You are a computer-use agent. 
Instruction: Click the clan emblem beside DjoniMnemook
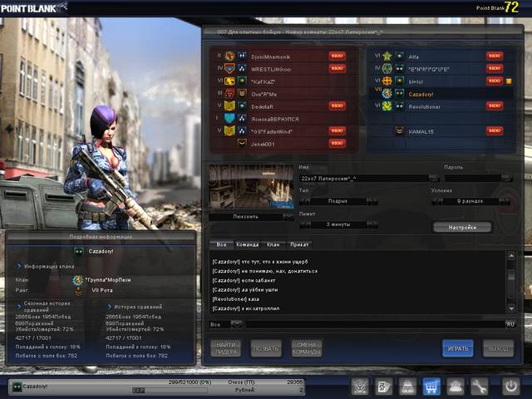coord(229,56)
